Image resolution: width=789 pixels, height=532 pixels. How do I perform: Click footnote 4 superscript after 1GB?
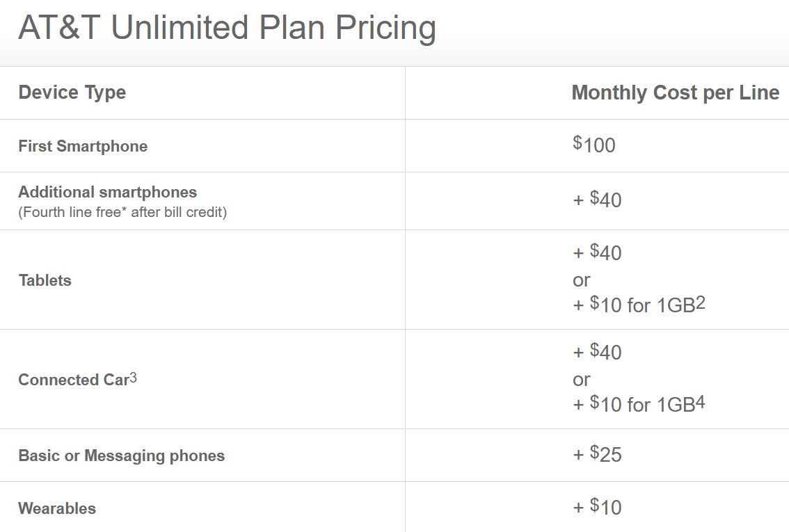point(701,403)
